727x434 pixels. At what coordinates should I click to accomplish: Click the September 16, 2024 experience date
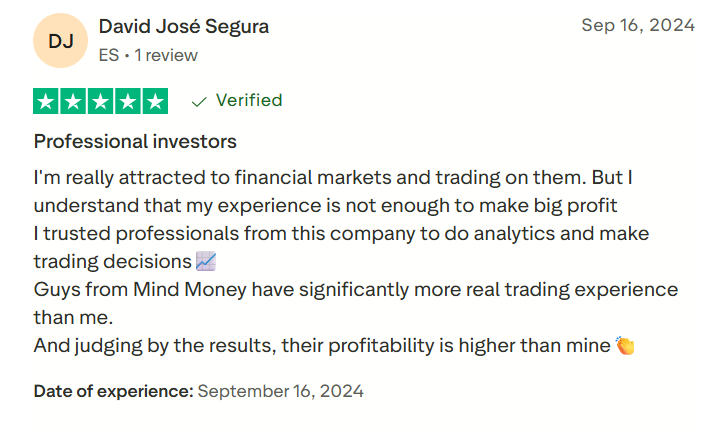point(281,391)
